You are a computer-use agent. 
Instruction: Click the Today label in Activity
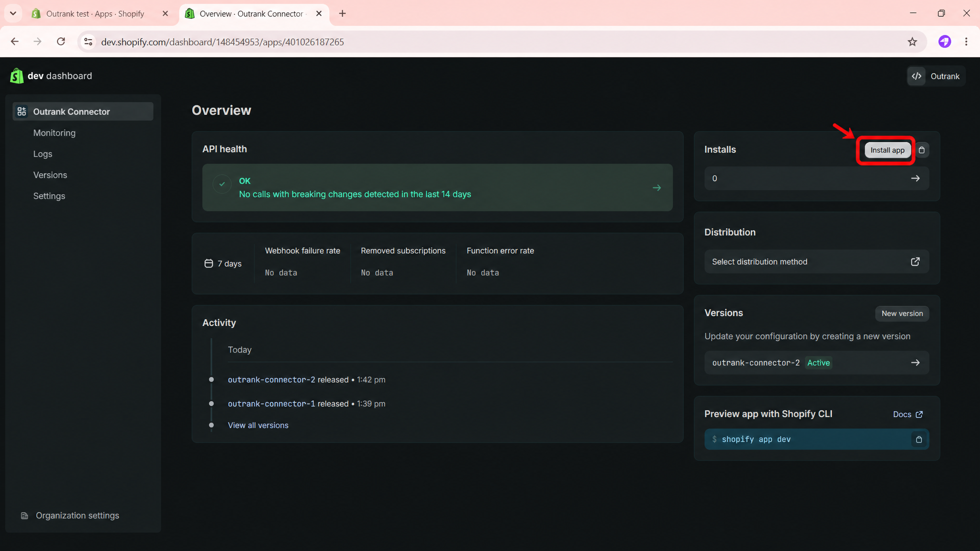[x=240, y=350]
